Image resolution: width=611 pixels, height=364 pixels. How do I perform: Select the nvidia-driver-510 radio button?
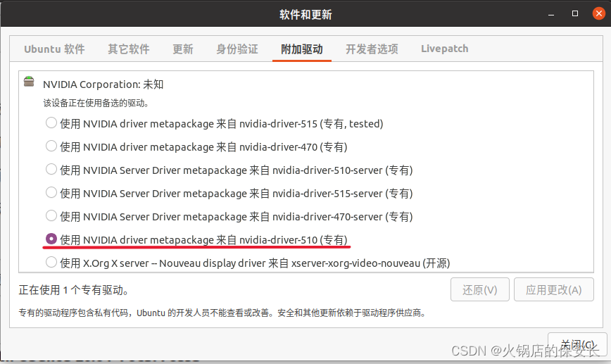coord(51,239)
